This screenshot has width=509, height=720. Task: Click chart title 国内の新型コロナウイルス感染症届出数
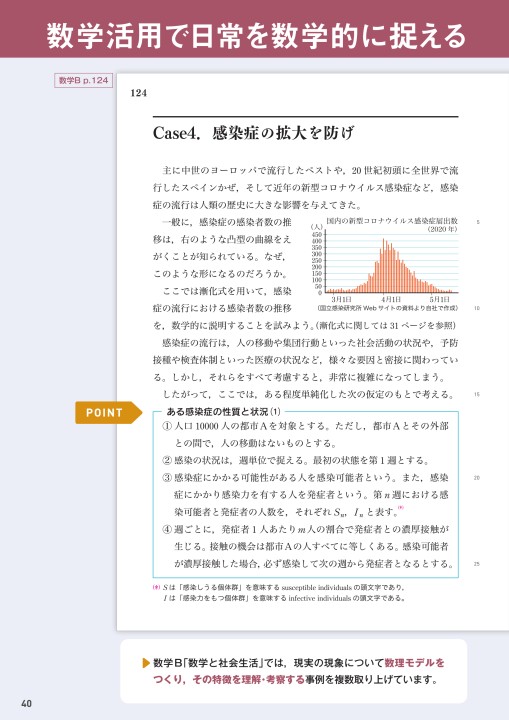click(392, 221)
